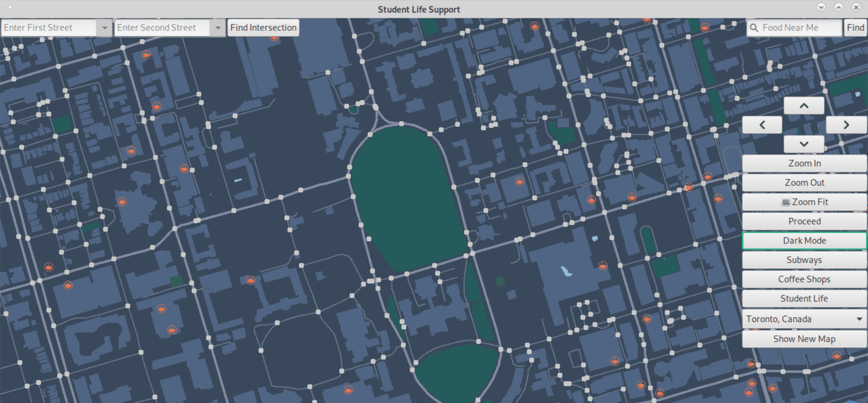Viewport: 868px width, 403px height.
Task: Click the Student Life button
Action: [x=804, y=298]
